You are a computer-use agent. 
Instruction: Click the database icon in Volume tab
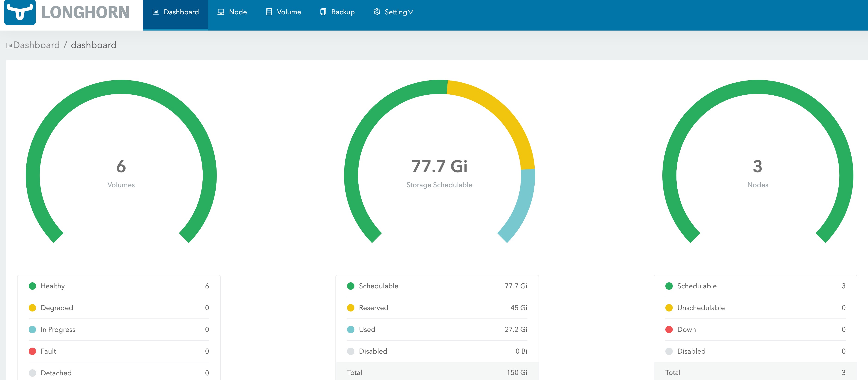point(269,12)
